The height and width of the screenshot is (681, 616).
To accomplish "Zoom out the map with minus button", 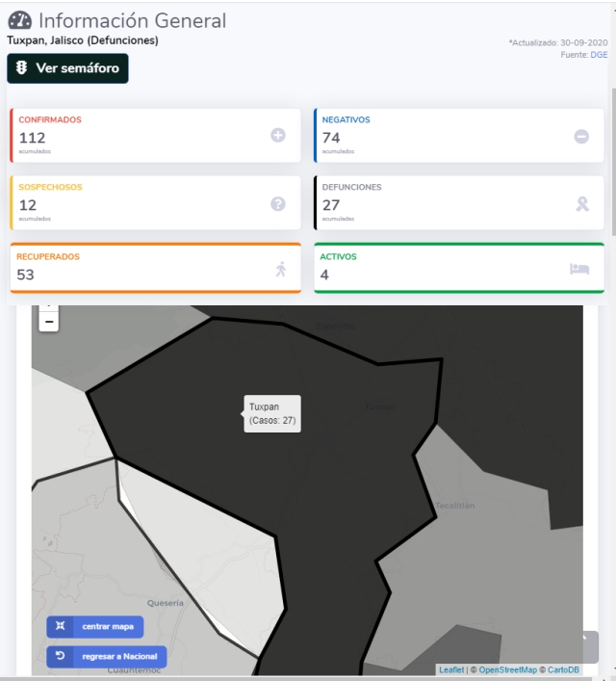I will click(48, 321).
